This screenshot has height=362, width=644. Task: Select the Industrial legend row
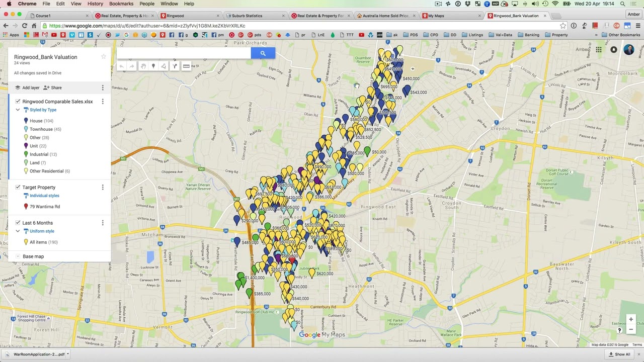[x=41, y=154]
